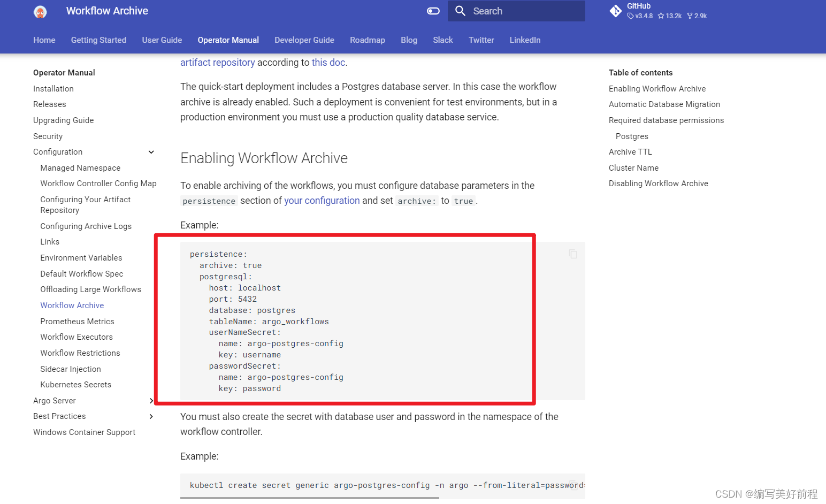This screenshot has height=504, width=826.
Task: Open Sidecar Injection page
Action: [71, 369]
